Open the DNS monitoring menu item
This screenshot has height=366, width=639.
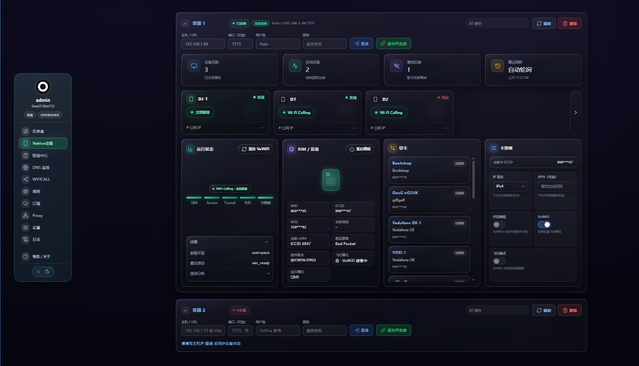[43, 168]
